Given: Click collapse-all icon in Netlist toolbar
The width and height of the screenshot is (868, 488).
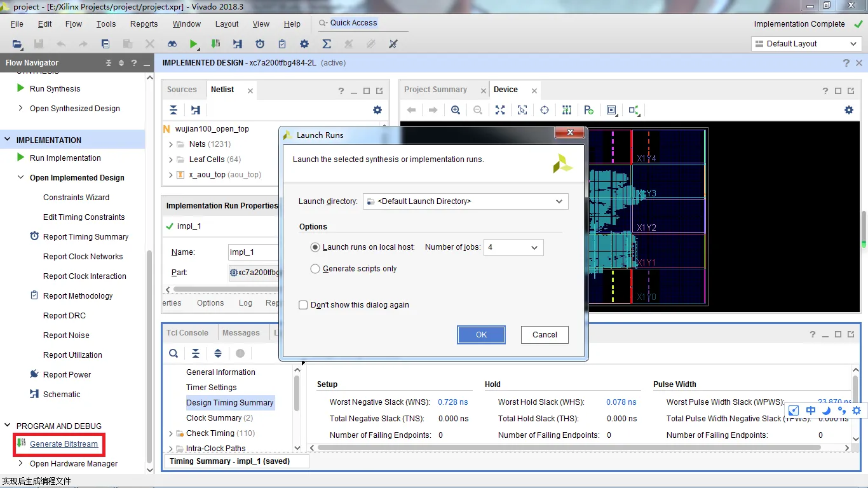Looking at the screenshot, I should (173, 110).
